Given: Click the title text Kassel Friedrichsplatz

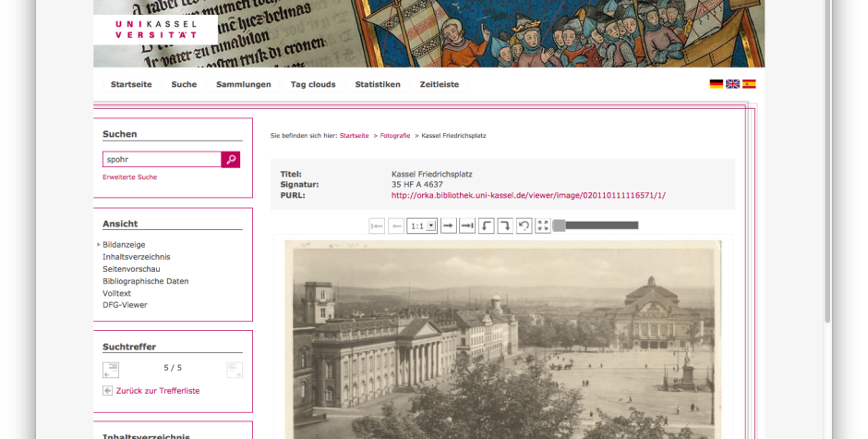Looking at the screenshot, I should coord(432,174).
